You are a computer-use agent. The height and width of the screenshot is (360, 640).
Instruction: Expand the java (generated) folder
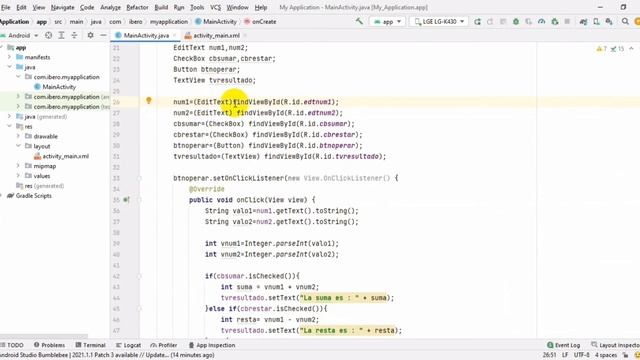10,116
